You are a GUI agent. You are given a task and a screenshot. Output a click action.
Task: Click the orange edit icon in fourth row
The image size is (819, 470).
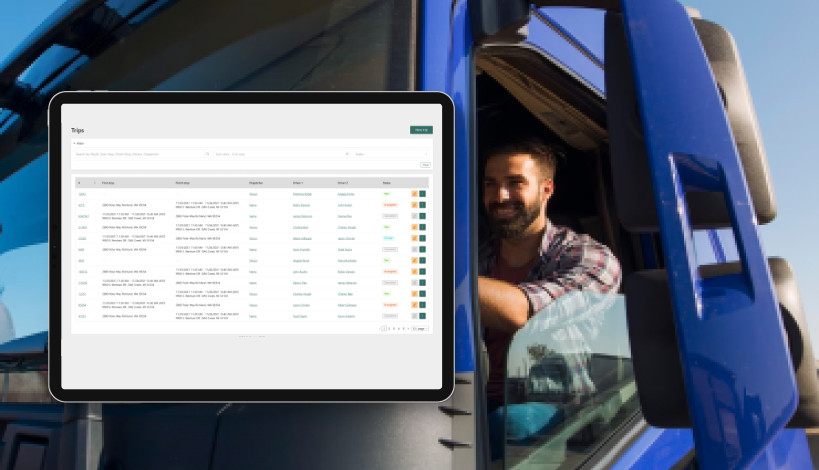click(414, 227)
